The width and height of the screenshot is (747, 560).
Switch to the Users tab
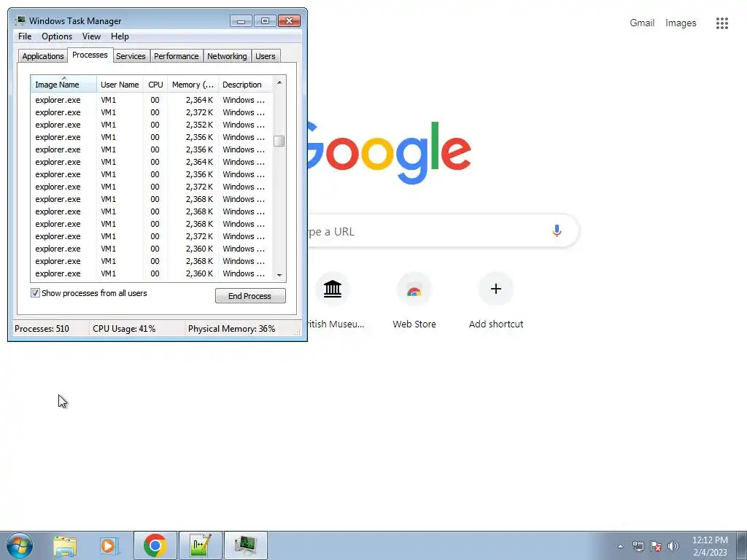click(266, 55)
